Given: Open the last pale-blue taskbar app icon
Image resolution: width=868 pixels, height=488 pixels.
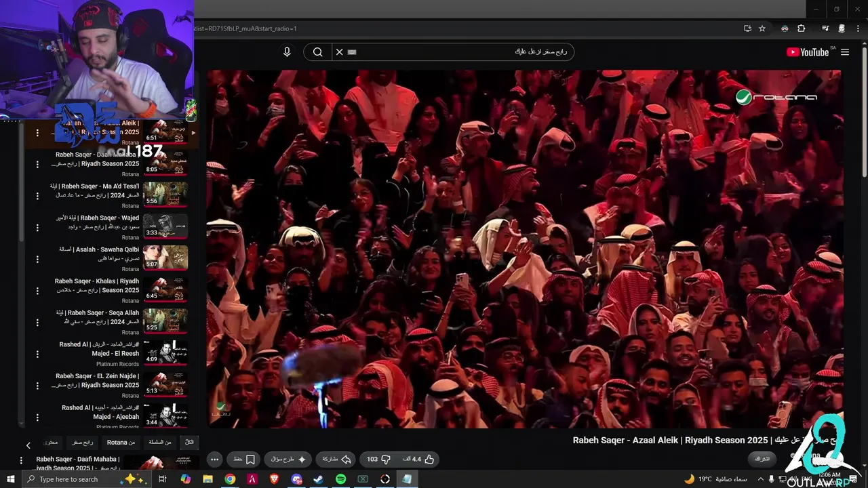Looking at the screenshot, I should (407, 479).
